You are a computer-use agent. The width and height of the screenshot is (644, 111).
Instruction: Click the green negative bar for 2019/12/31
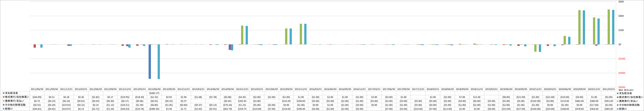click(x=535, y=48)
